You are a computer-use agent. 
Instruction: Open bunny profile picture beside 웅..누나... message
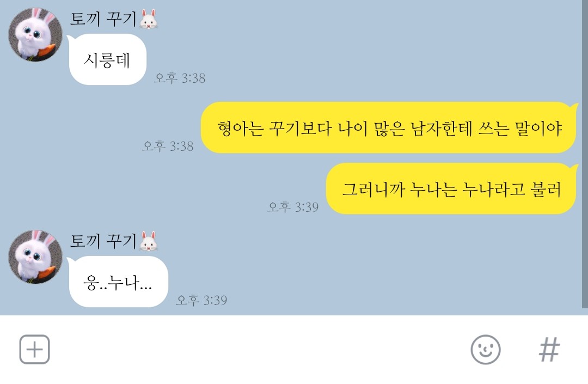coord(35,257)
